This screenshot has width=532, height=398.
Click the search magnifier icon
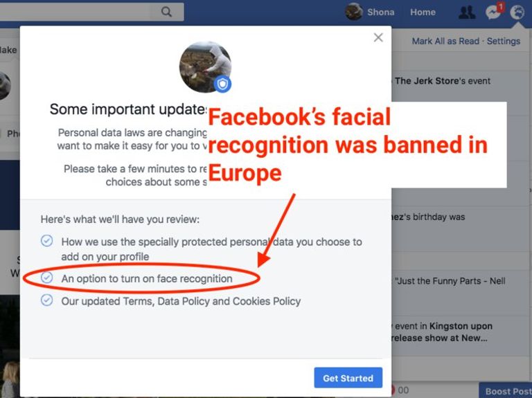(166, 12)
